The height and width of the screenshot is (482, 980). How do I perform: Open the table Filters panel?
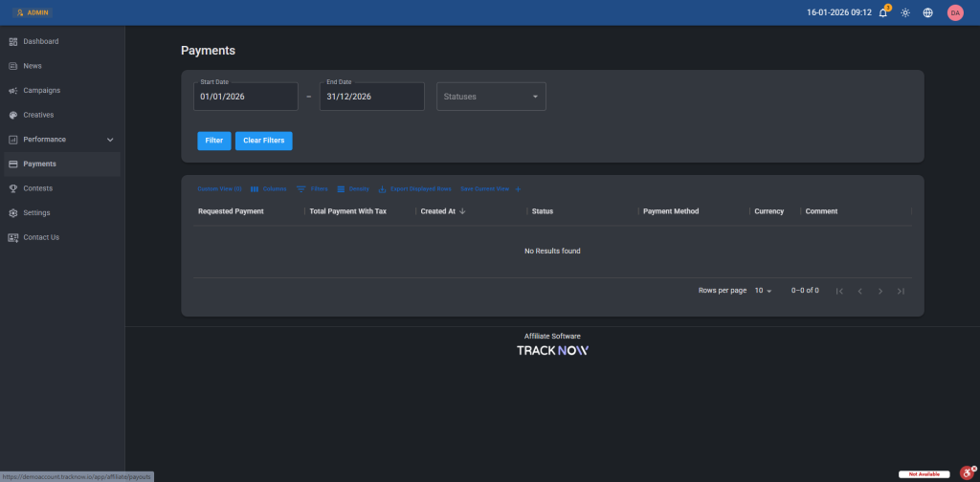tap(312, 189)
